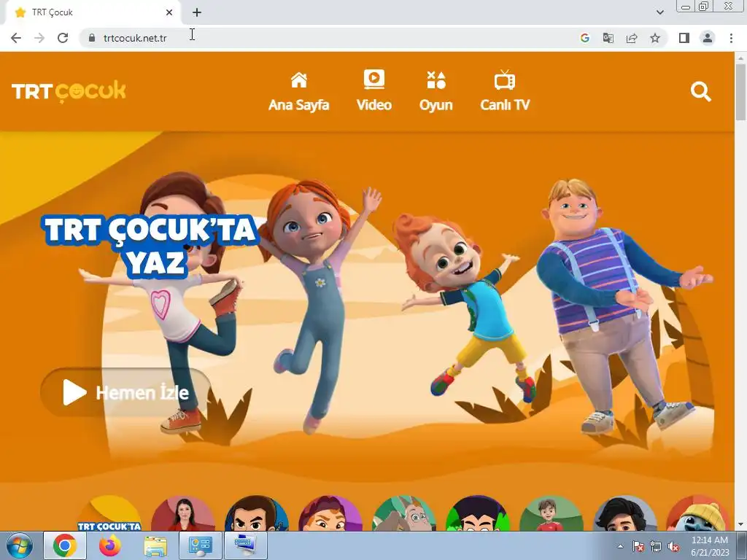Click the browser back arrow

[x=16, y=38]
